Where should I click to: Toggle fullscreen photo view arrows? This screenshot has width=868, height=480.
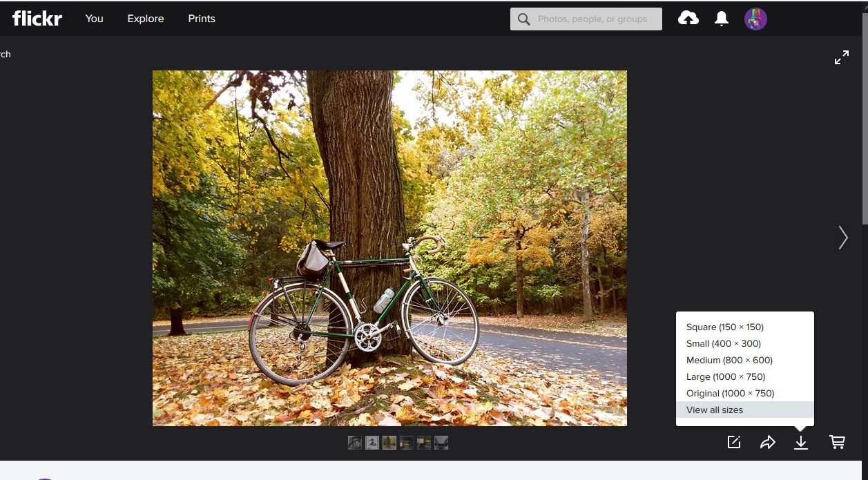842,58
